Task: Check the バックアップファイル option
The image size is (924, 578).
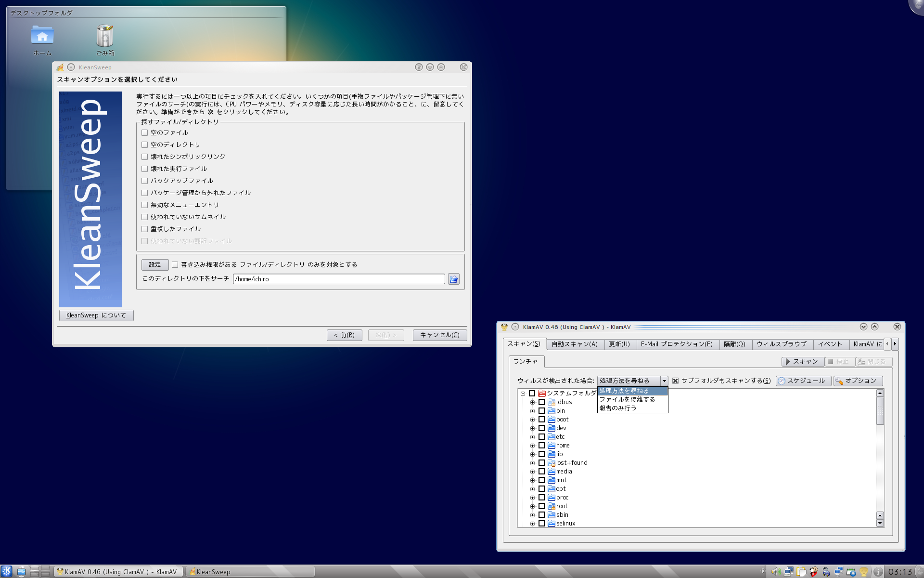Action: coord(144,181)
